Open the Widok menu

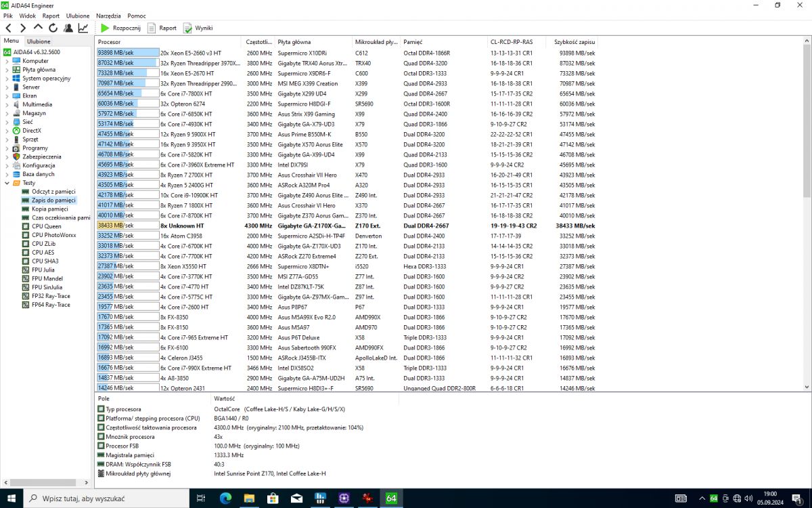tap(28, 16)
